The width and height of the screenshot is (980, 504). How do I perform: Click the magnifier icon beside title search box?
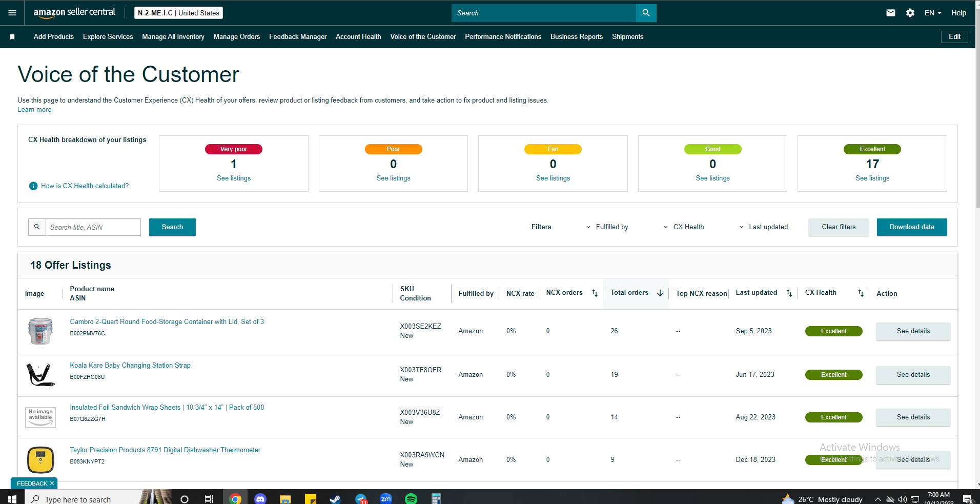coord(37,227)
